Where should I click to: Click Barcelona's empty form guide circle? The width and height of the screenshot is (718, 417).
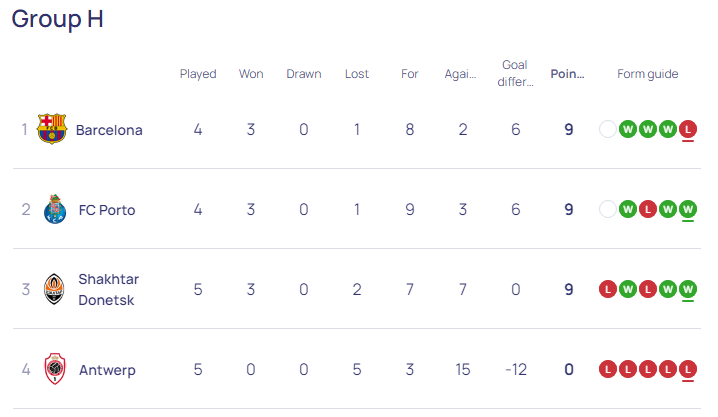coord(608,130)
